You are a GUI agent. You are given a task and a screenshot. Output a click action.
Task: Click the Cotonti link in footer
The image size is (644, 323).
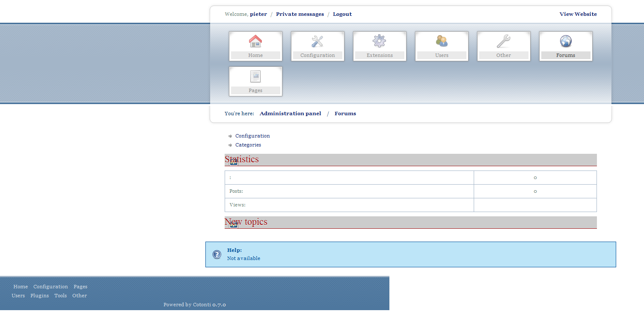[x=202, y=305]
